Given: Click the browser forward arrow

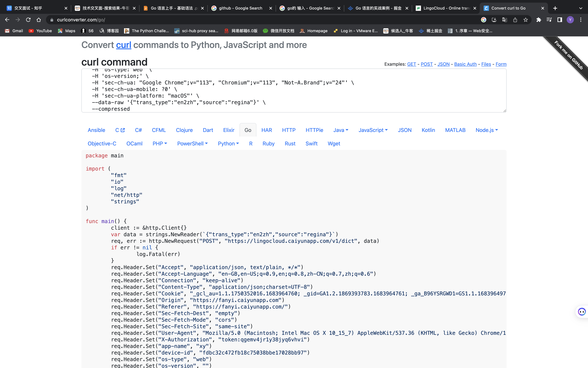Looking at the screenshot, I should (x=18, y=20).
